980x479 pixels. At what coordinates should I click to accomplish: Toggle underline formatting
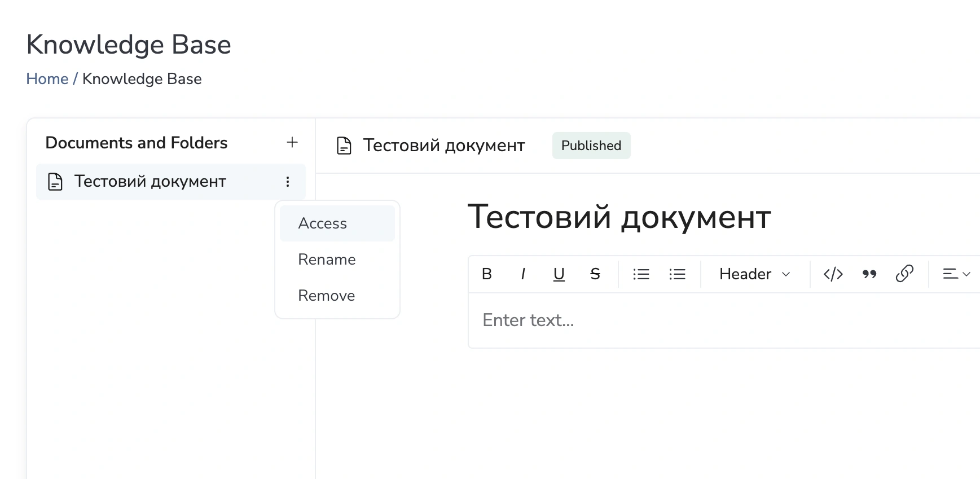click(559, 274)
